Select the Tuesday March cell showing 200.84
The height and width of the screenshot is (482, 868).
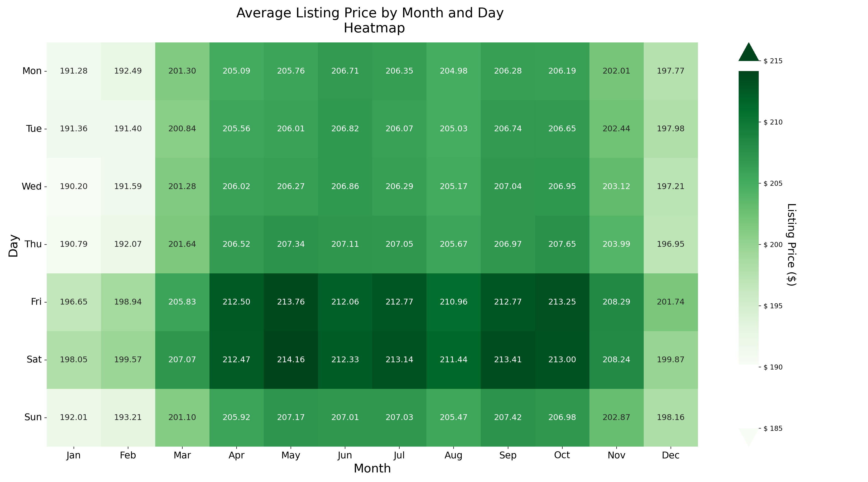(182, 129)
